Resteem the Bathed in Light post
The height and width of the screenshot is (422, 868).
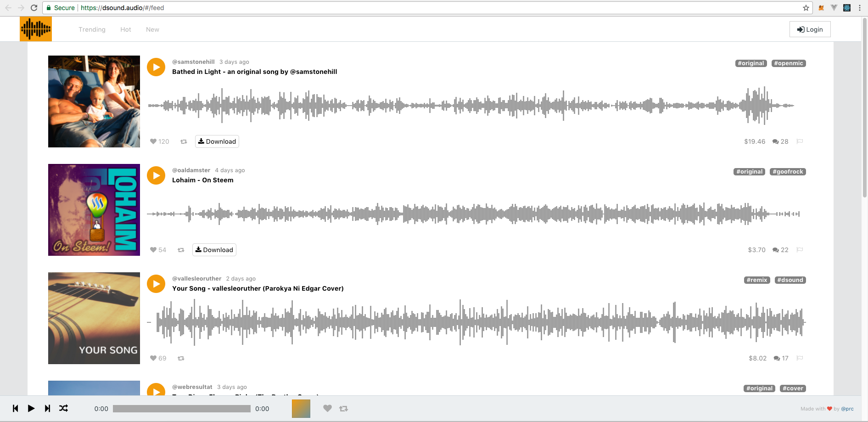click(184, 141)
